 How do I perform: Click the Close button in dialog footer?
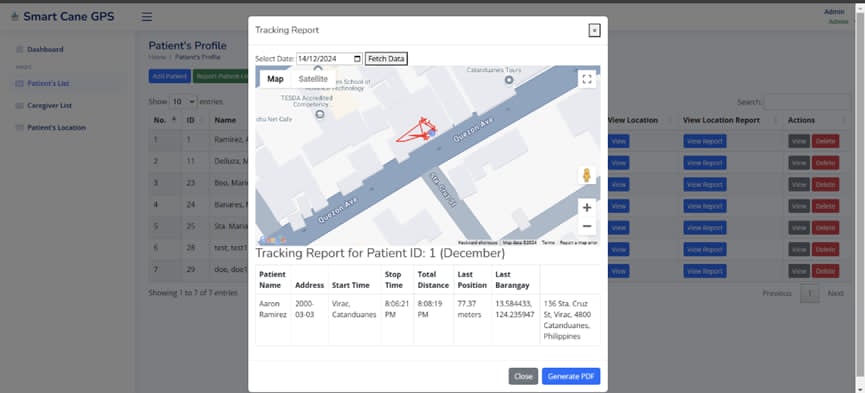click(x=523, y=376)
